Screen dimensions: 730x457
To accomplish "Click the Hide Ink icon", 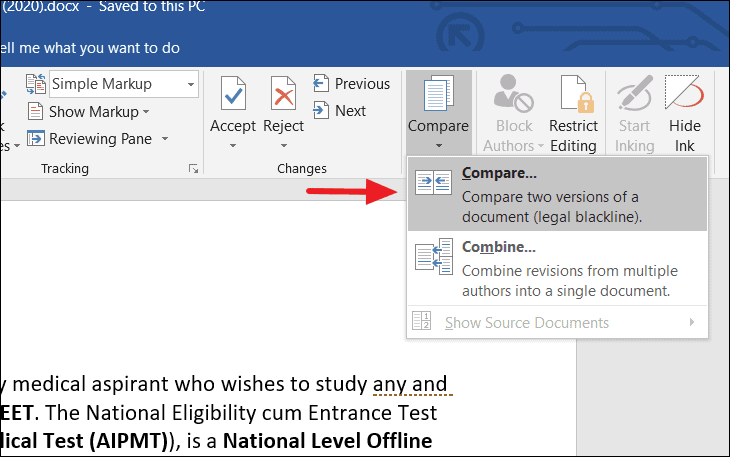I will click(685, 95).
